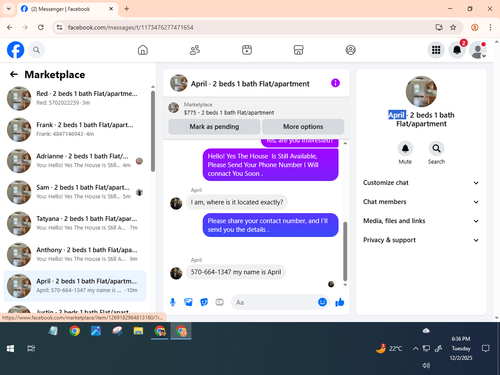
Task: Search in conversation magnifier icon
Action: [x=436, y=148]
